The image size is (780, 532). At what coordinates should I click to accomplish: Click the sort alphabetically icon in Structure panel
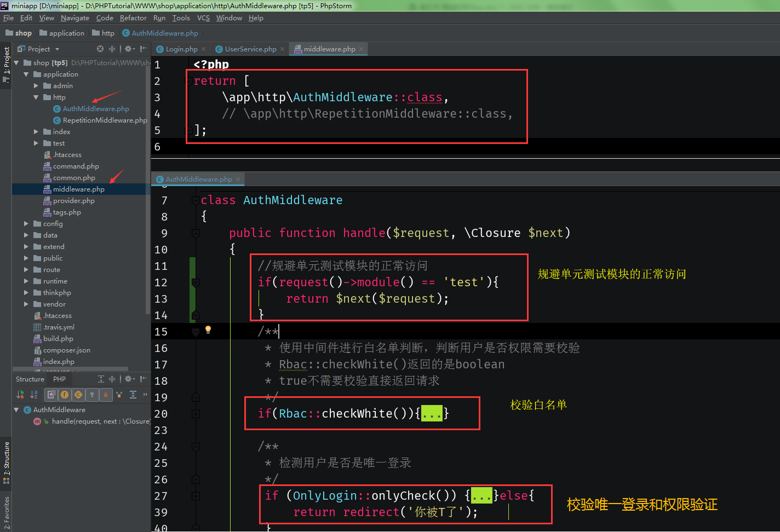[x=33, y=395]
